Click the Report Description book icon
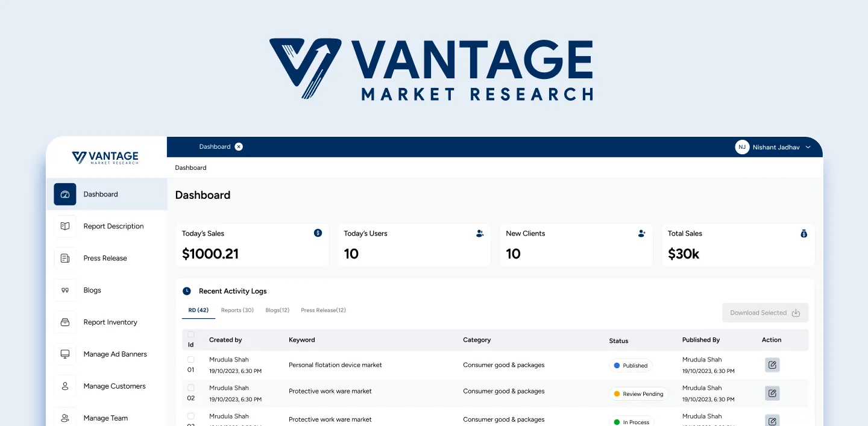 pos(65,226)
